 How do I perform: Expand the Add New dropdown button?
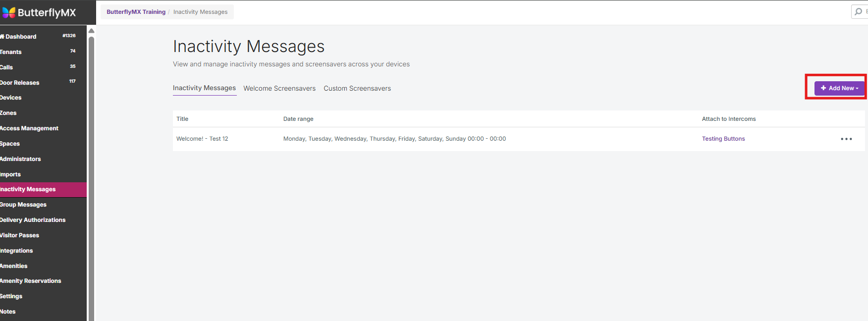point(839,88)
